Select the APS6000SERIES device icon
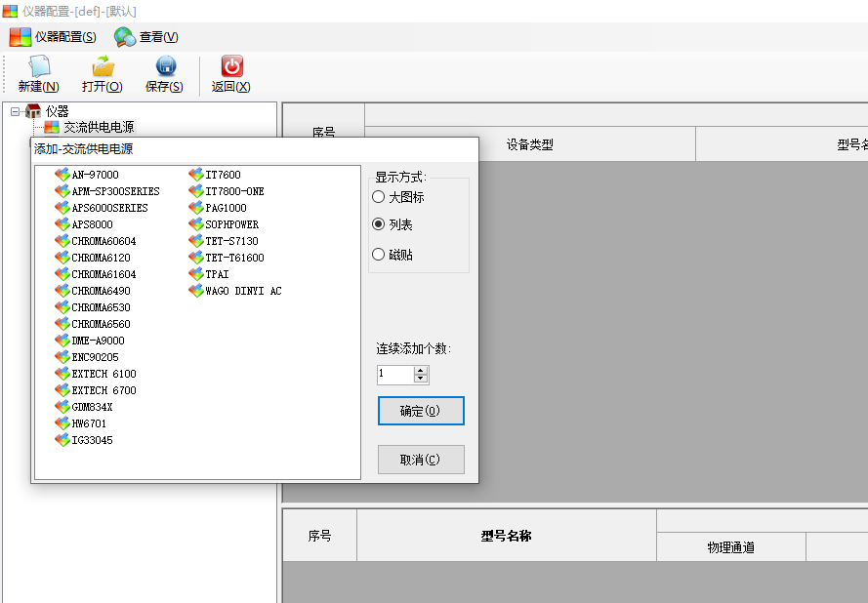 pos(62,208)
